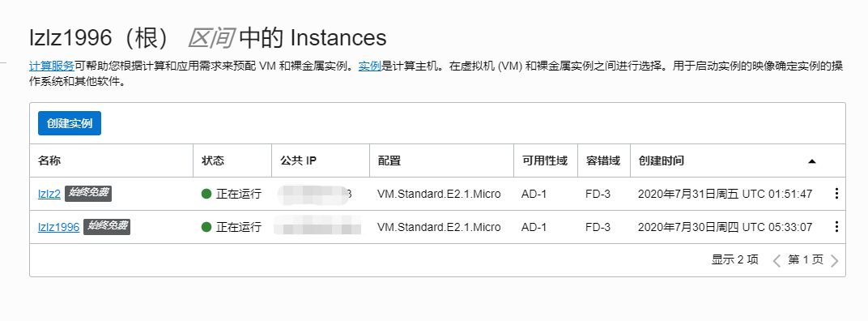The image size is (868, 321).
Task: Open the lzlz2 instance link
Action: coord(49,194)
